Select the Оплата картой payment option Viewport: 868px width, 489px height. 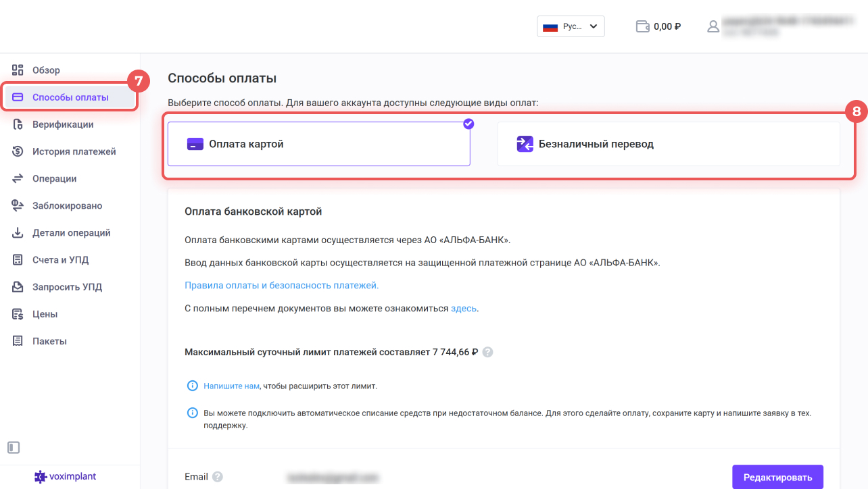(318, 144)
